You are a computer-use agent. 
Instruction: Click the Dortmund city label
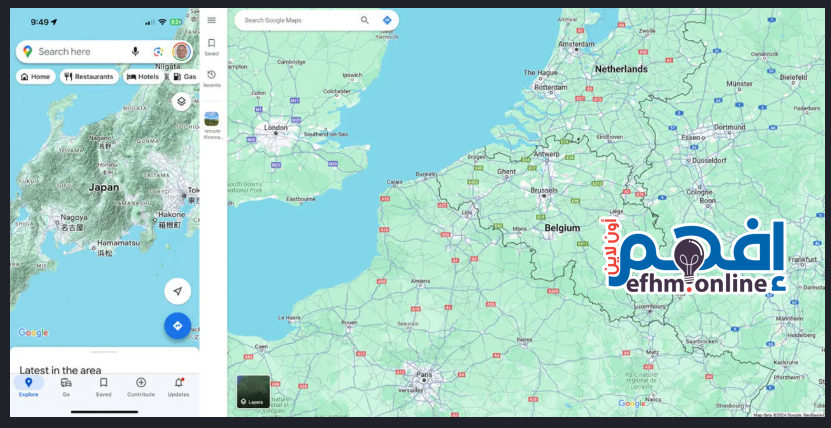pos(730,127)
